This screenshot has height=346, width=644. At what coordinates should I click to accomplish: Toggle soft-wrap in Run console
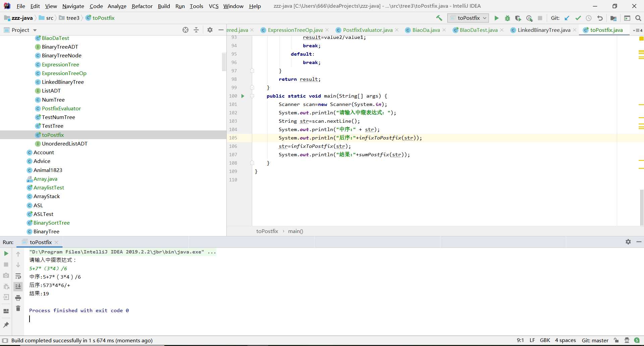(18, 276)
